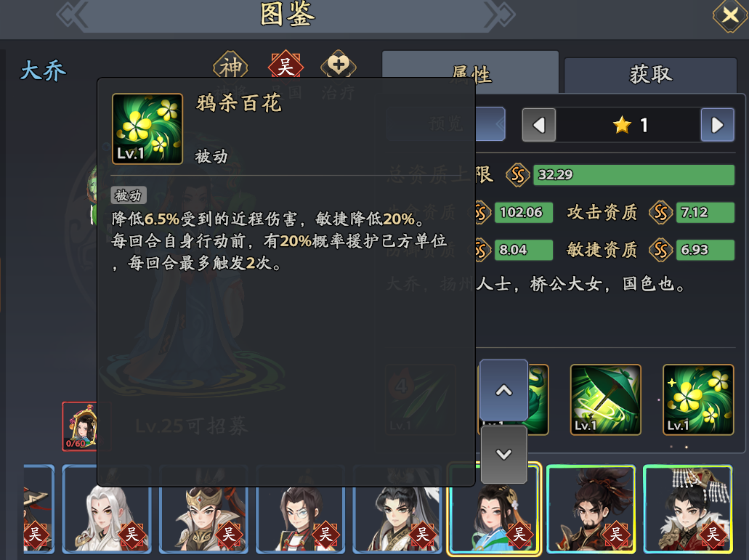This screenshot has width=749, height=560.
Task: Increase star level with right arrow
Action: pos(717,125)
